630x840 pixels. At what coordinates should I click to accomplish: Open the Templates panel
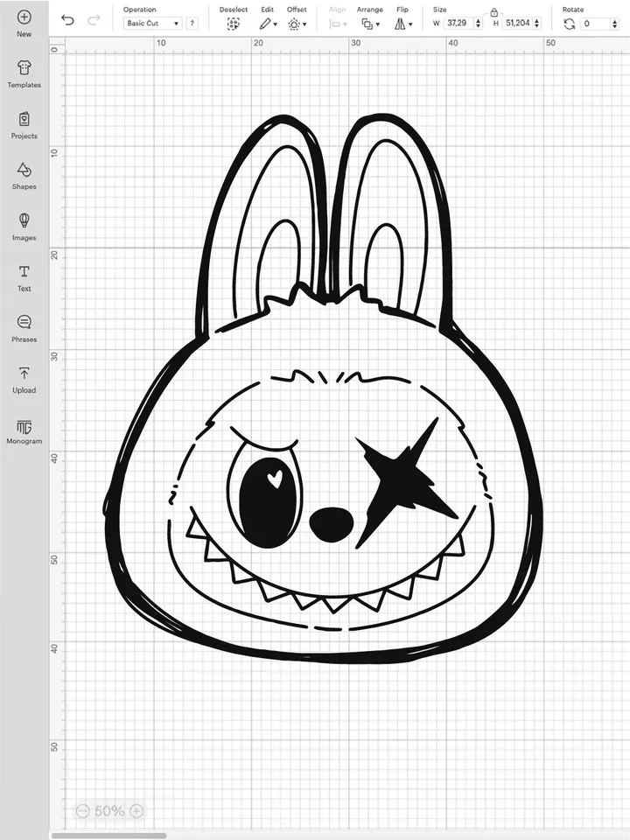(24, 68)
